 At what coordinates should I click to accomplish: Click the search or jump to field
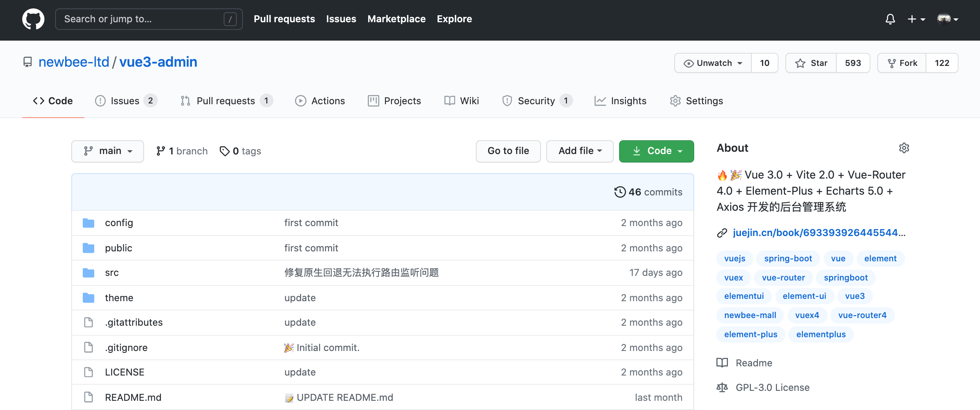tap(149, 19)
